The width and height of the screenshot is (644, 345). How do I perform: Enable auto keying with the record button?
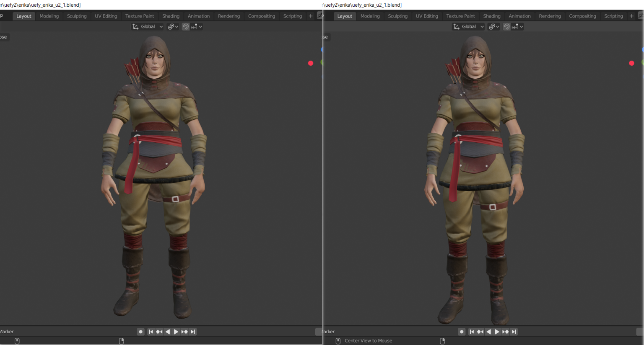[x=140, y=332]
